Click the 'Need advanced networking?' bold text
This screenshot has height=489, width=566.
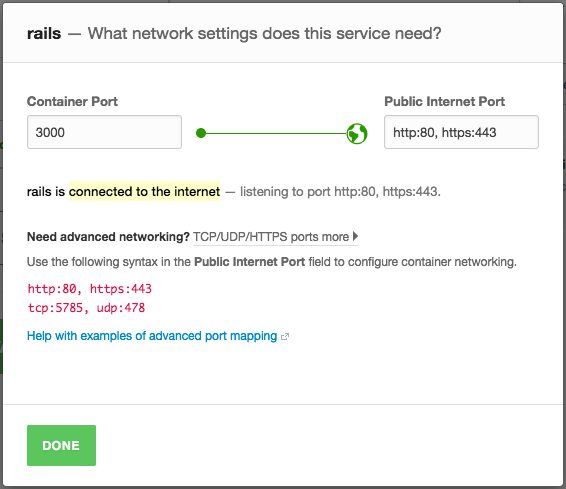[x=108, y=237]
